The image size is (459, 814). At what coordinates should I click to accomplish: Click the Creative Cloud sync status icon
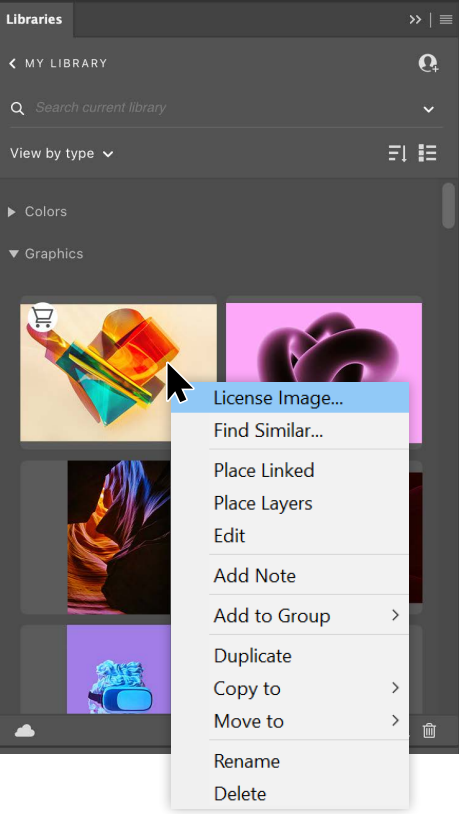[24, 731]
